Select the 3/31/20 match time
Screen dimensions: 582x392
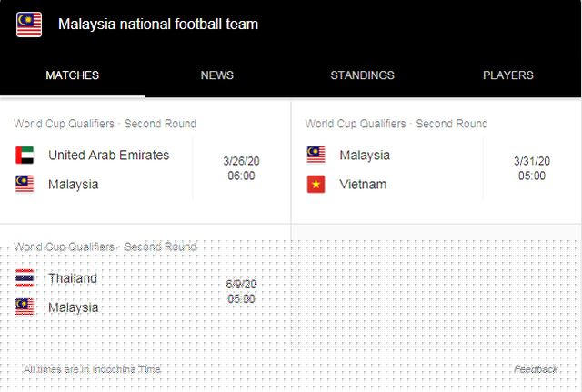(x=532, y=168)
